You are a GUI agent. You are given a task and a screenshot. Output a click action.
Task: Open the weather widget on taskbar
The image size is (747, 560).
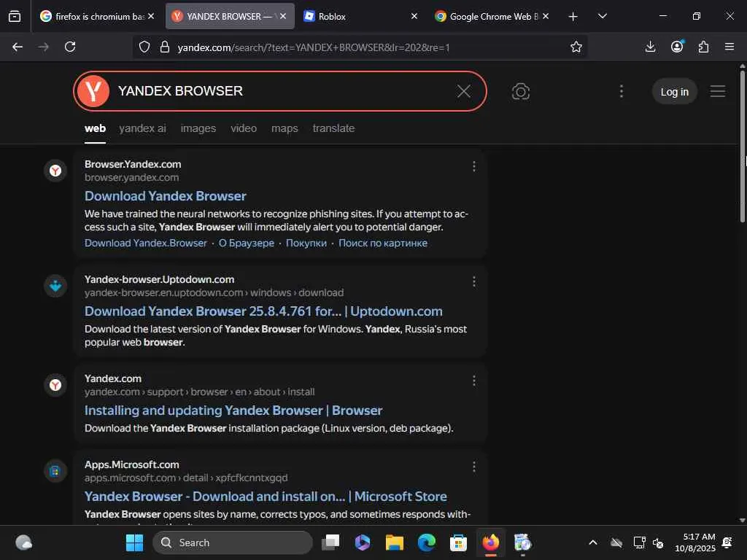point(23,542)
